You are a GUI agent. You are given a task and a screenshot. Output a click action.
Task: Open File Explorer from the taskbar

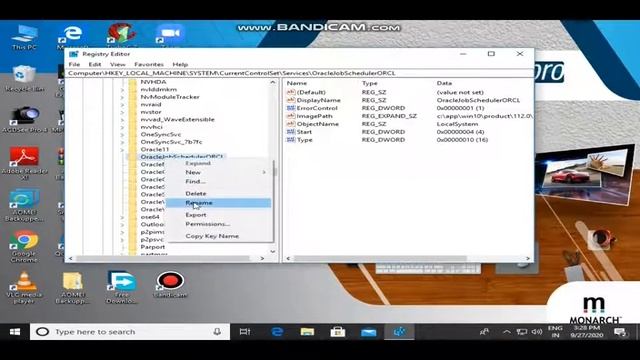(307, 332)
